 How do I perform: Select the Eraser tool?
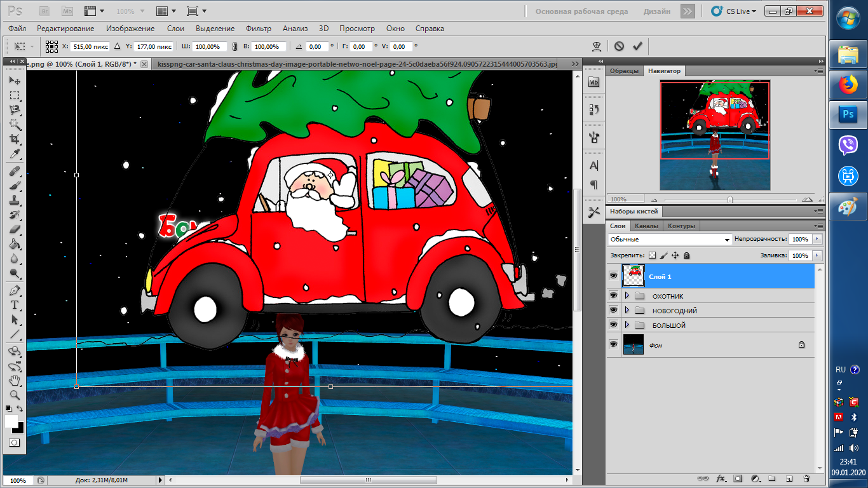pos(14,230)
